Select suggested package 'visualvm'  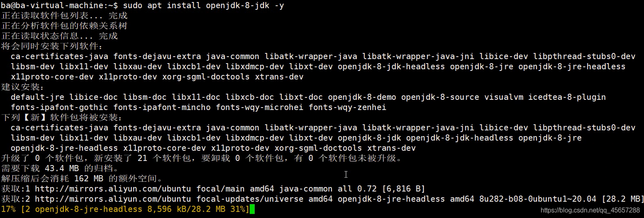pyautogui.click(x=504, y=97)
